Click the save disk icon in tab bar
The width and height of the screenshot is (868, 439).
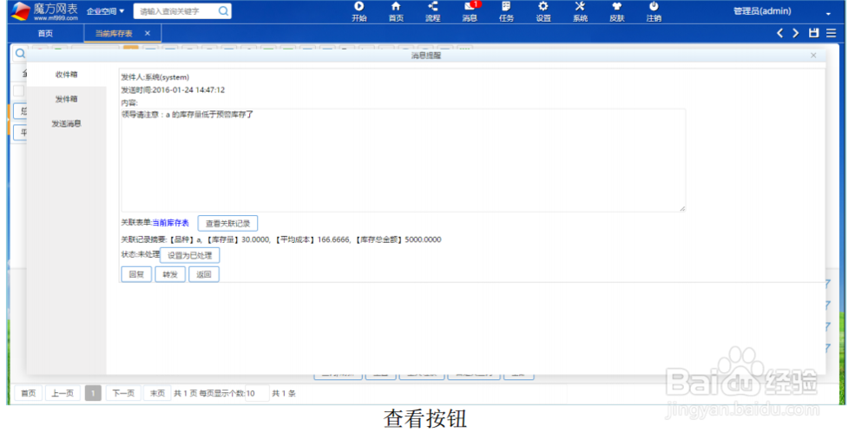pyautogui.click(x=813, y=33)
